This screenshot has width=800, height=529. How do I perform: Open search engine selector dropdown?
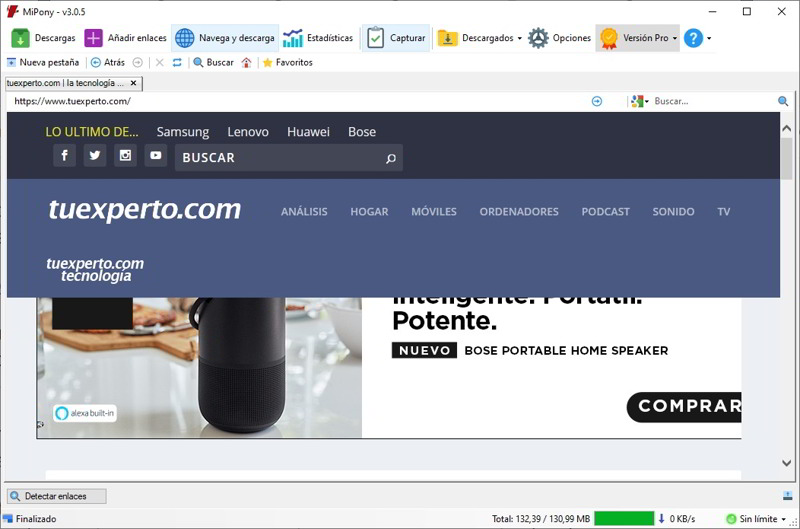pos(646,101)
